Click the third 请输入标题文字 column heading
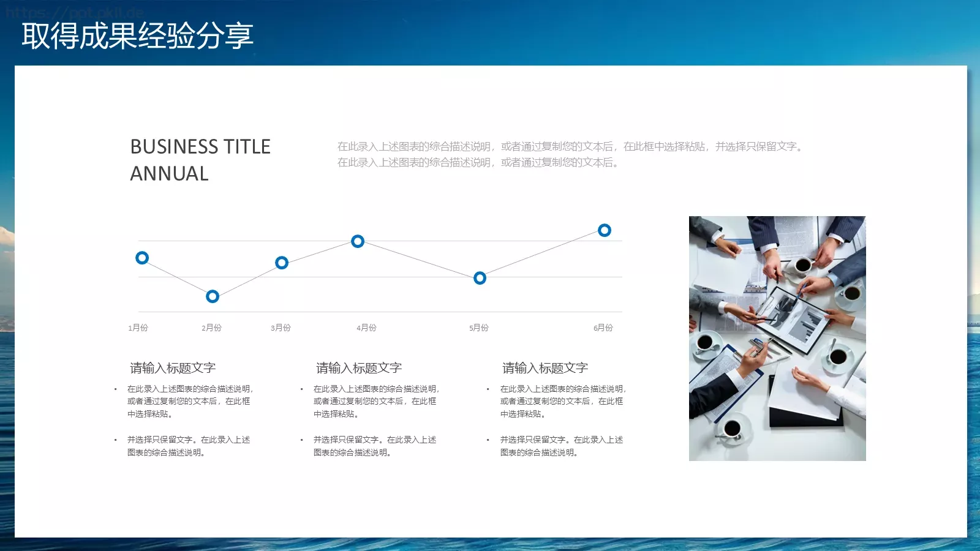The height and width of the screenshot is (551, 980). [x=545, y=368]
